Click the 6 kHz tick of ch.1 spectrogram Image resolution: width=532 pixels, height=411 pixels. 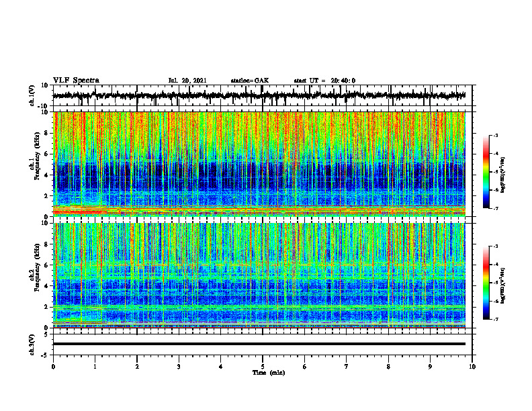tap(46, 154)
